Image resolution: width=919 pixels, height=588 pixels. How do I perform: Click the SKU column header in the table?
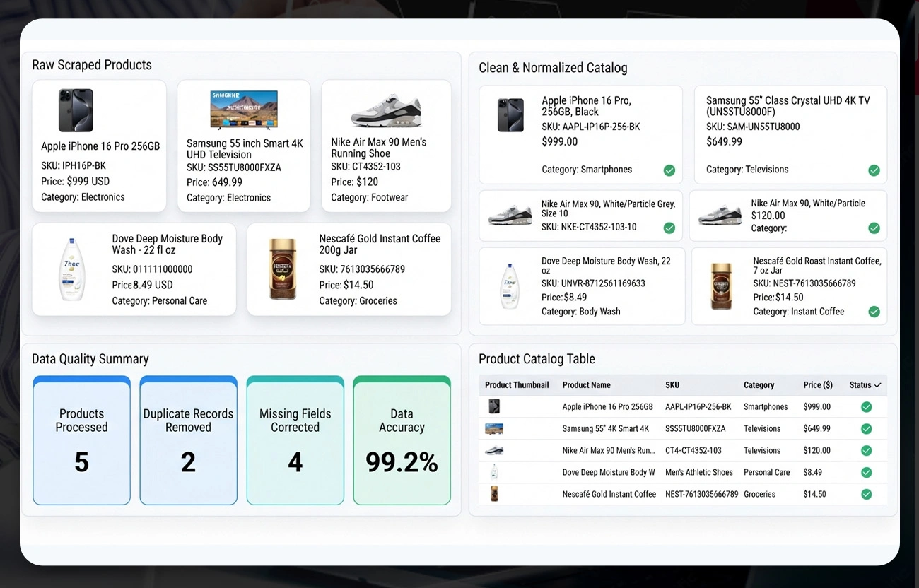(x=672, y=385)
